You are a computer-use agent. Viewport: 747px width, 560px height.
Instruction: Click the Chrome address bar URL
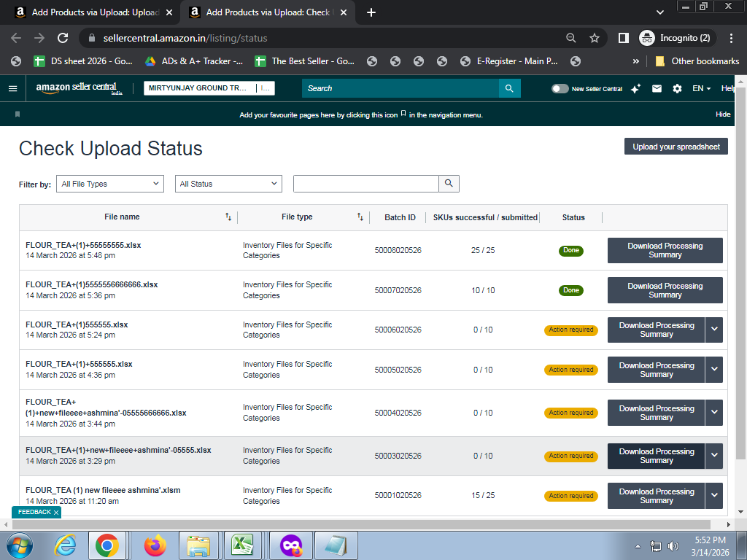point(185,38)
